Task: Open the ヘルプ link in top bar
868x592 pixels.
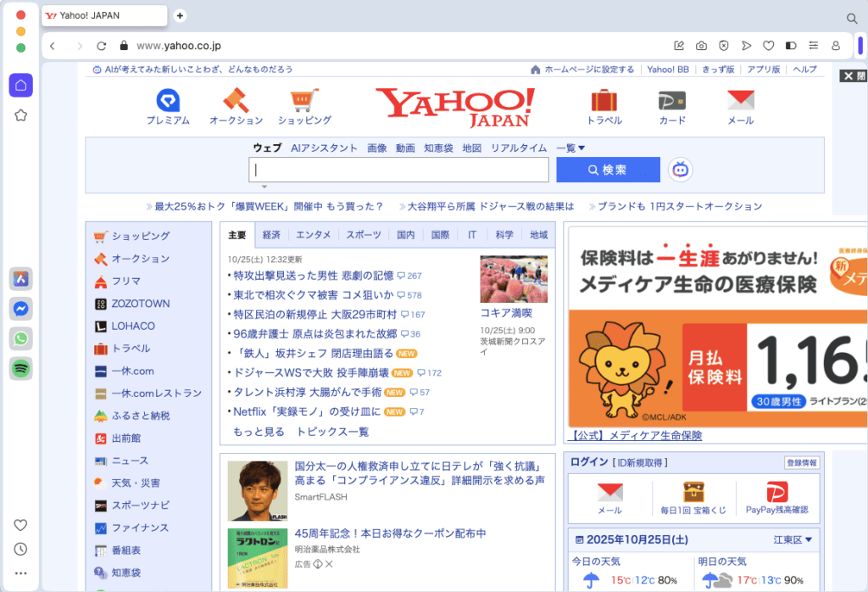Action: pyautogui.click(x=804, y=70)
